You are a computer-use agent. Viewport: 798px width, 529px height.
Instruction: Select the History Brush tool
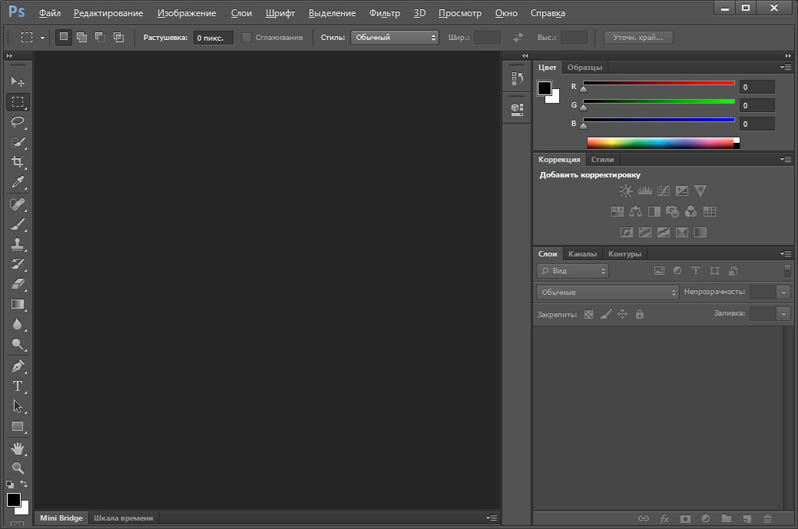(x=17, y=264)
